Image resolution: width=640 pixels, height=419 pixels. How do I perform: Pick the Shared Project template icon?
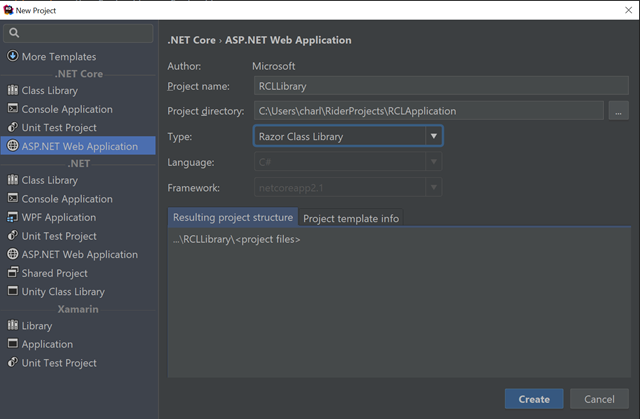[x=13, y=273]
